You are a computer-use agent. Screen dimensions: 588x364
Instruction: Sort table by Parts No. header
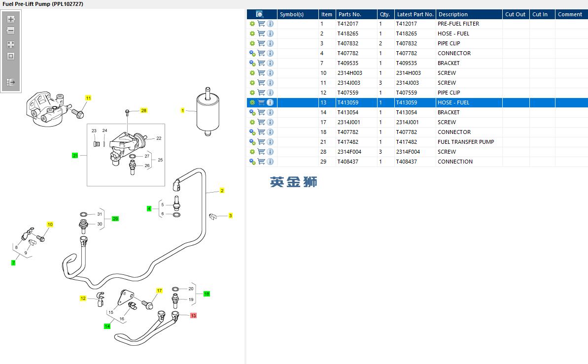click(356, 14)
